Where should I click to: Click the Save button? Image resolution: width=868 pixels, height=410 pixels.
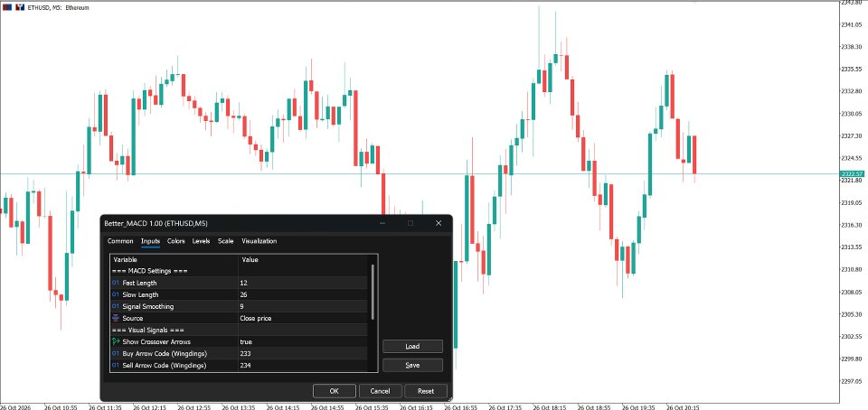412,365
